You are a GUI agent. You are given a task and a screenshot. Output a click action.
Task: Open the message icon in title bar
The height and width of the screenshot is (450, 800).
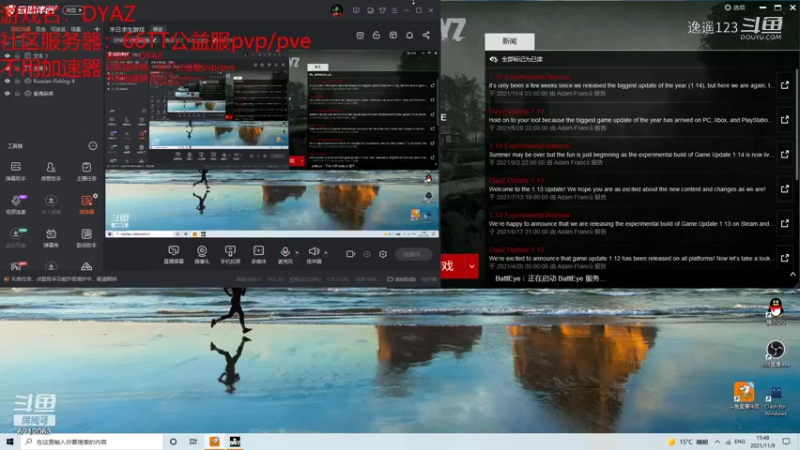click(356, 10)
